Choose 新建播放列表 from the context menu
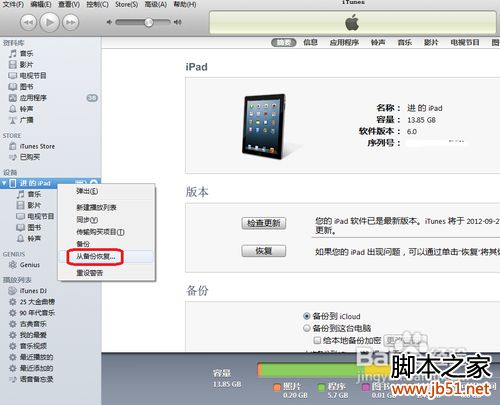Viewport: 500px width, 405px height. [x=107, y=207]
